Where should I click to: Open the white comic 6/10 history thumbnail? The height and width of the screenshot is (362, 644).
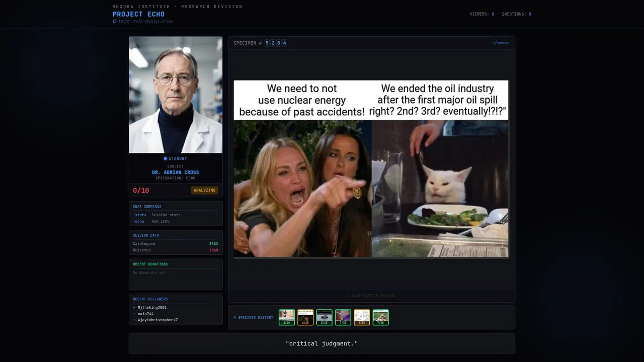click(362, 317)
